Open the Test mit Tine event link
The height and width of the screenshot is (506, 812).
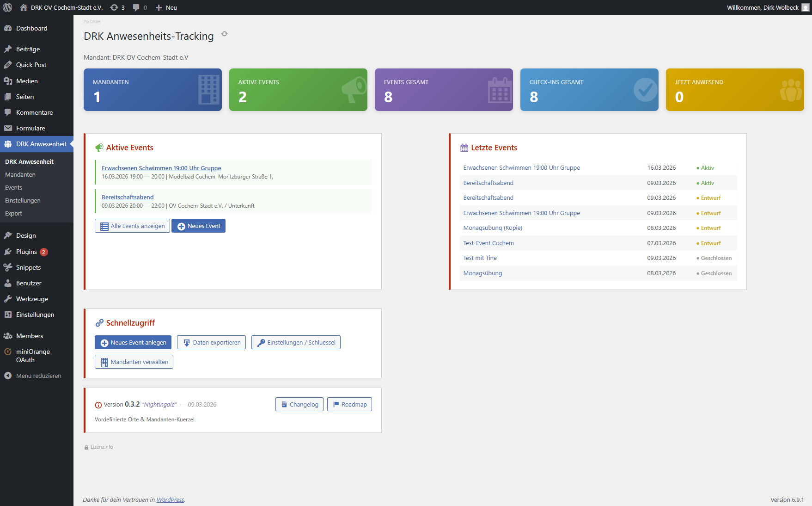click(480, 258)
